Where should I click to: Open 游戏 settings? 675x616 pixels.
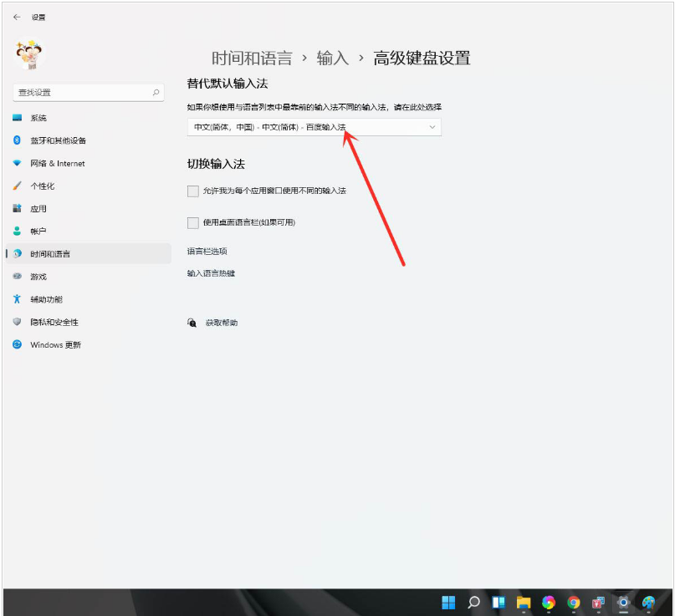(89, 277)
